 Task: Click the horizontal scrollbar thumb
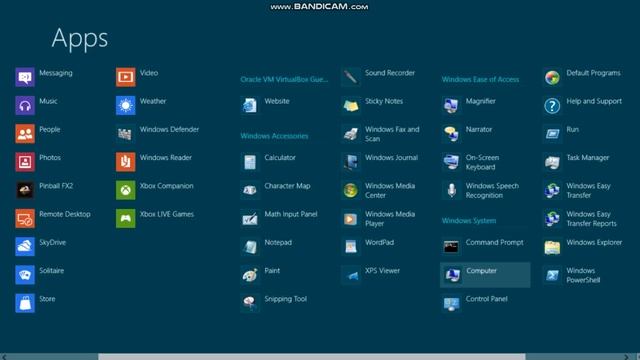pos(312,357)
